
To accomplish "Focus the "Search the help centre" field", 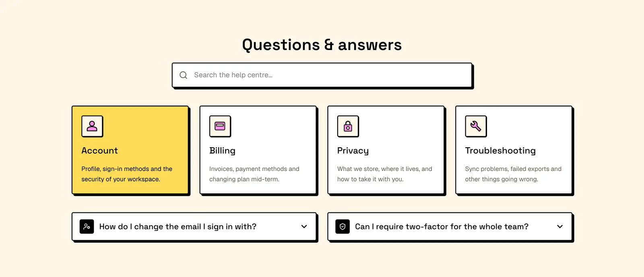I will pyautogui.click(x=322, y=75).
